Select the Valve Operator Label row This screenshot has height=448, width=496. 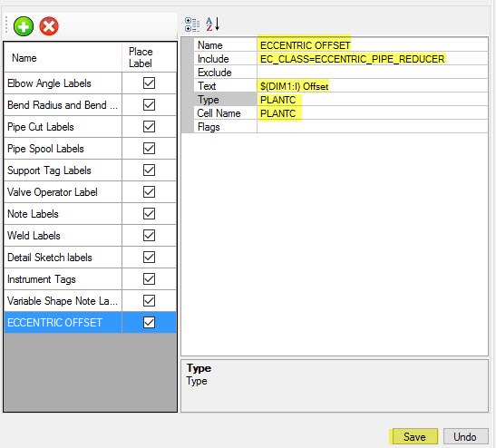pos(90,192)
